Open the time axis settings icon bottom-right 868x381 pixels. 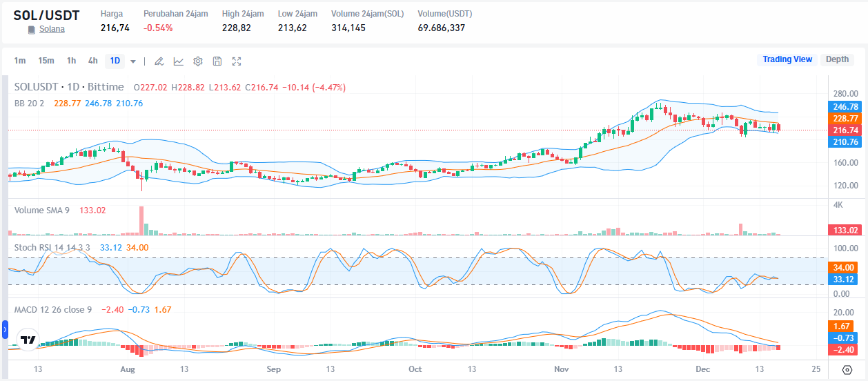point(847,370)
